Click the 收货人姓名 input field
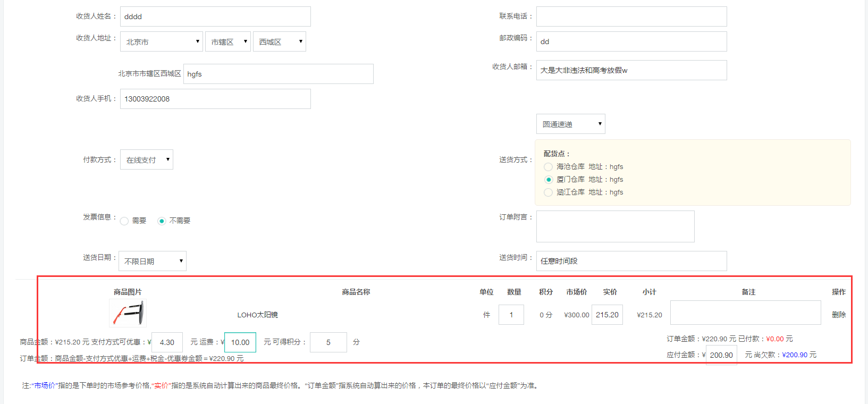Viewport: 868px width, 404px height. 215,16
